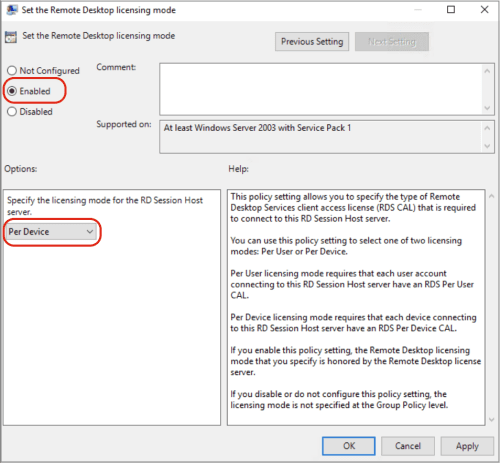Go to the Previous Setting
This screenshot has width=500, height=463.
(x=312, y=42)
